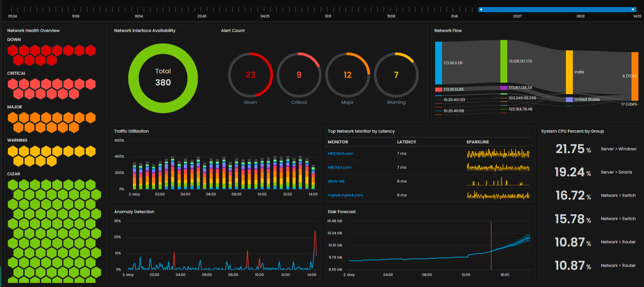Click the LATENCY column header
This screenshot has width=644, height=287.
(406, 142)
